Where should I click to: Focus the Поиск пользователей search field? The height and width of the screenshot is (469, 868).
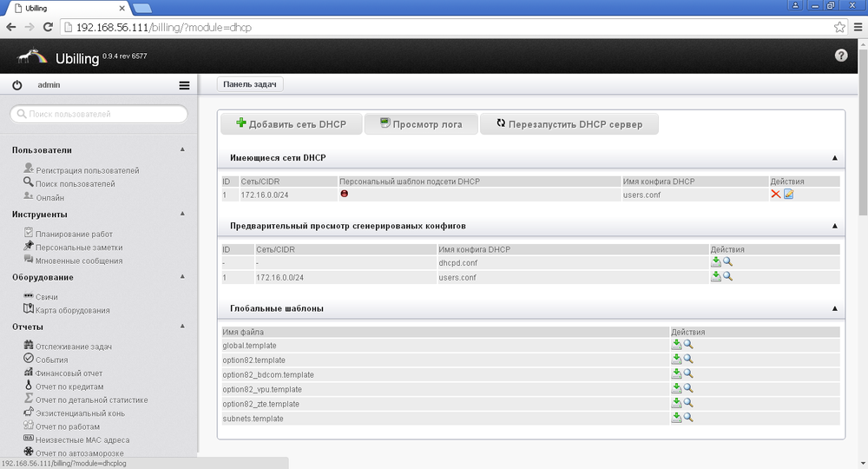[x=98, y=114]
